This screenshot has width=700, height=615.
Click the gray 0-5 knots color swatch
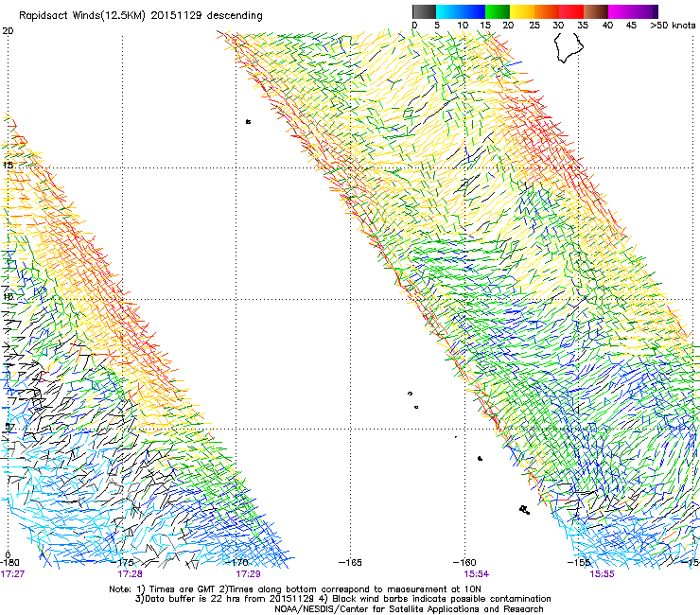(424, 11)
